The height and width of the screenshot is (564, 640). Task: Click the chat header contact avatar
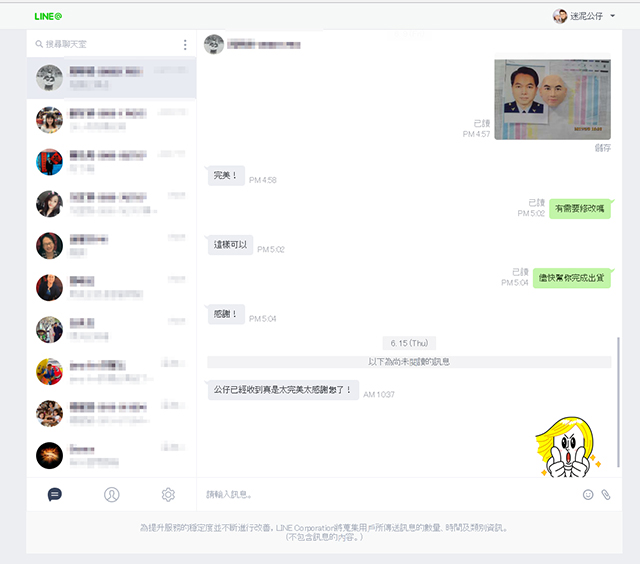click(214, 44)
